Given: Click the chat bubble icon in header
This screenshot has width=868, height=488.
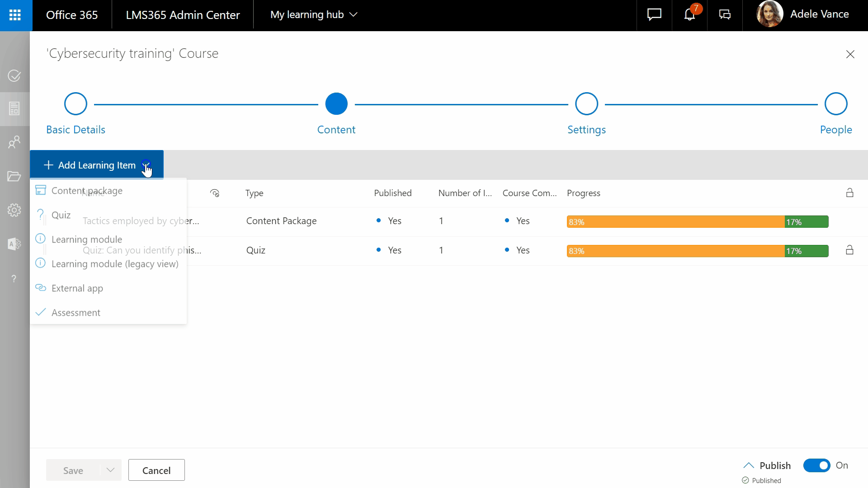Looking at the screenshot, I should pyautogui.click(x=654, y=15).
